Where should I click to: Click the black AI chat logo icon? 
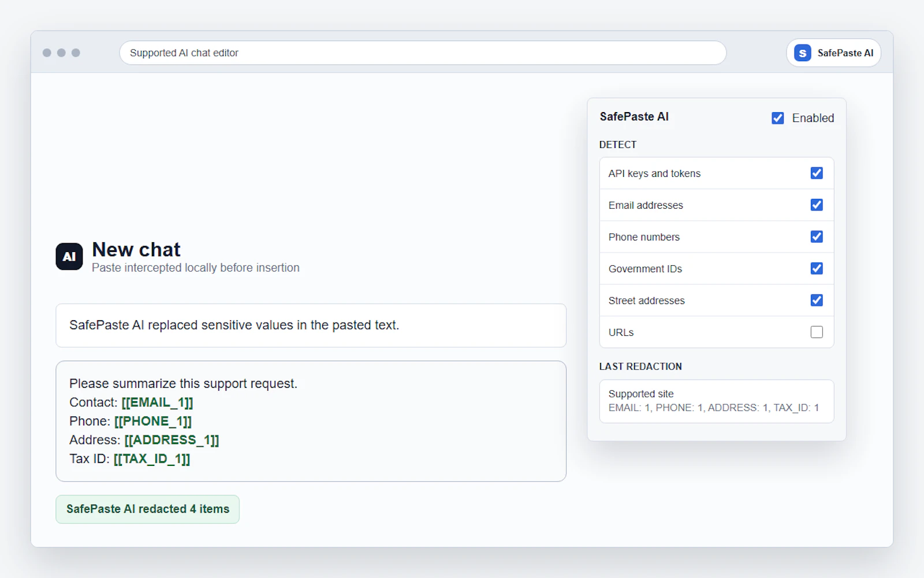(x=69, y=257)
